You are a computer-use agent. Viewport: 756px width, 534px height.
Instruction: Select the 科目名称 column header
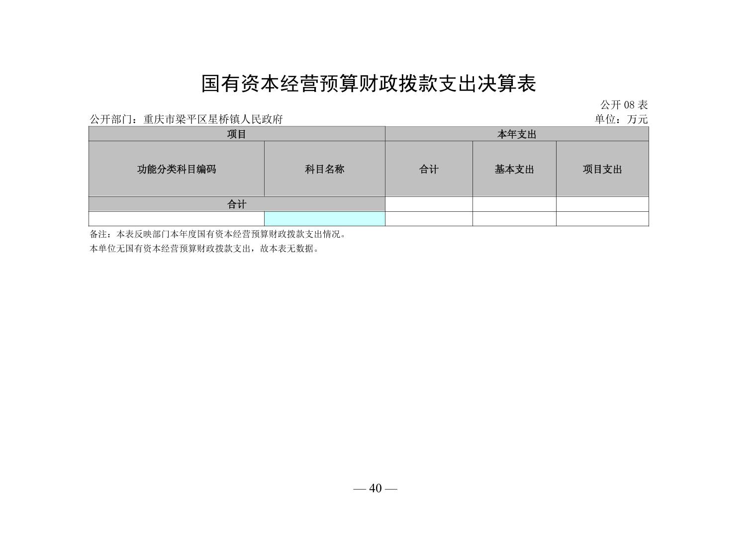325,169
